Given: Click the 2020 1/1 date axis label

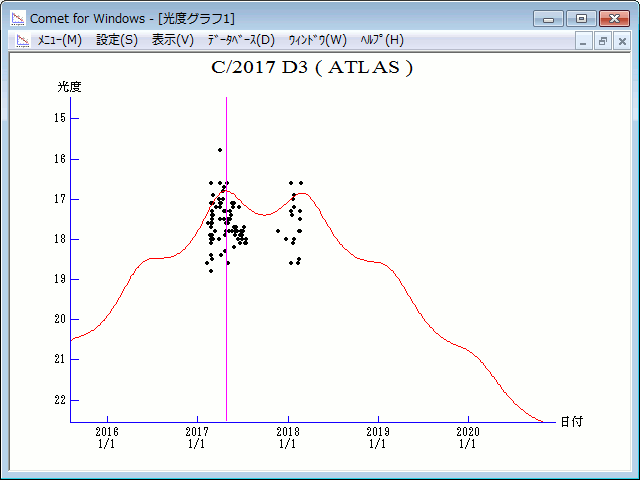Looking at the screenshot, I should [x=468, y=437].
